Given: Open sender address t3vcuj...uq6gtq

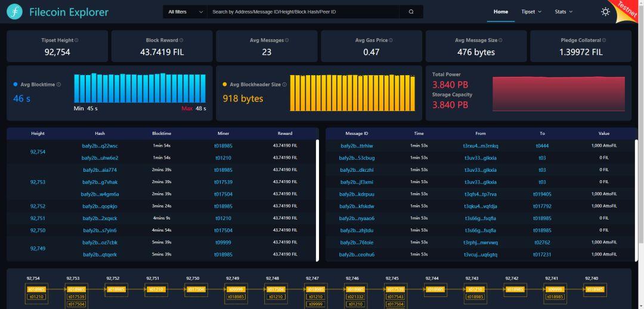Looking at the screenshot, I should 481,254.
